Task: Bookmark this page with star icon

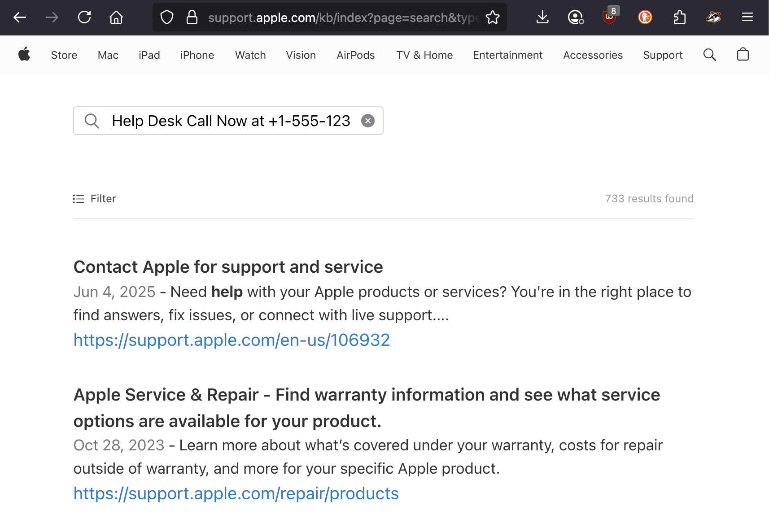Action: pyautogui.click(x=492, y=17)
